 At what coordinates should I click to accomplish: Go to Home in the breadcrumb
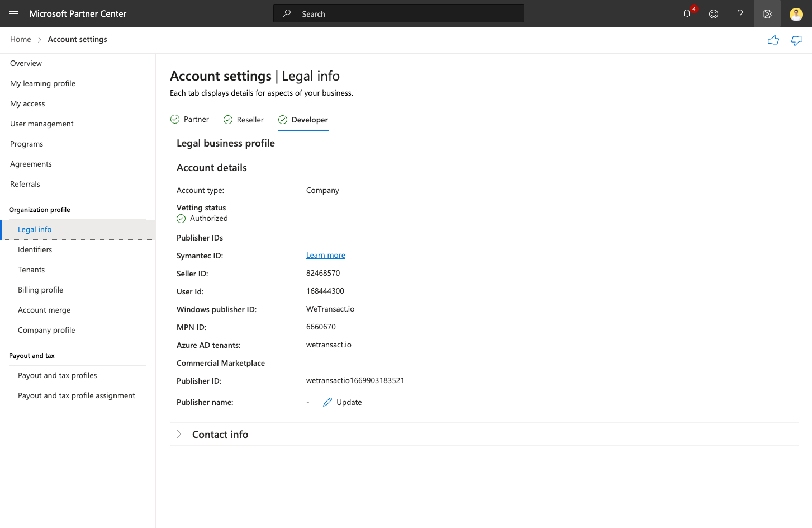coord(21,39)
